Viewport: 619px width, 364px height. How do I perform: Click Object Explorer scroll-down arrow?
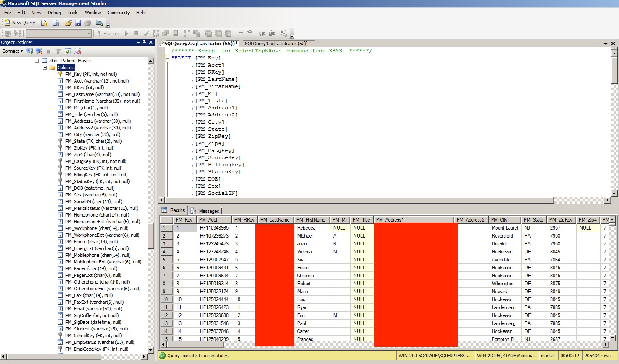151,350
